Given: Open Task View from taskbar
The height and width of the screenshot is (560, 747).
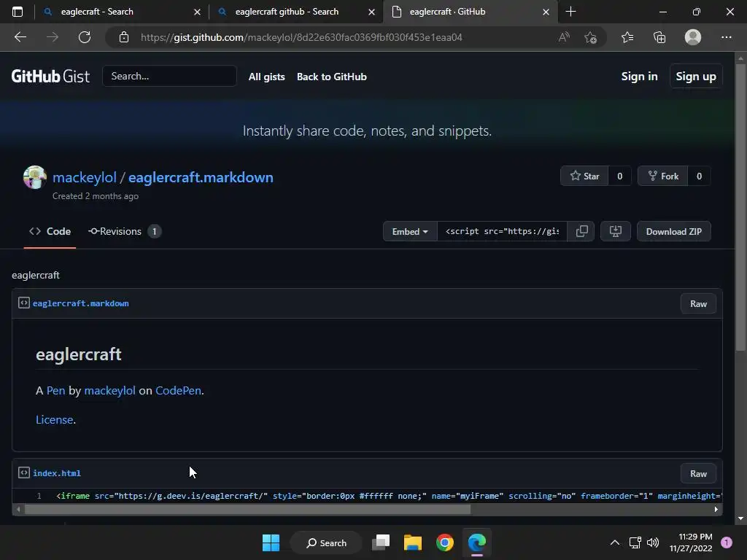Looking at the screenshot, I should click(381, 542).
